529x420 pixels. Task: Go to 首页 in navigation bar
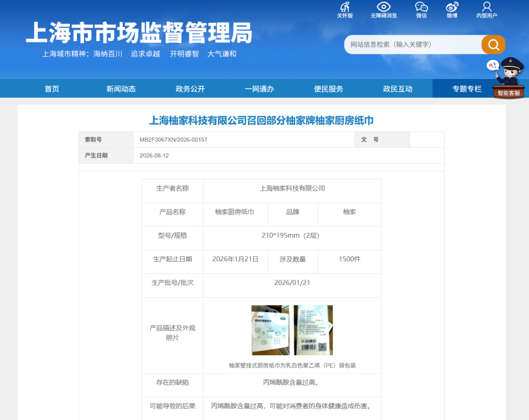click(x=52, y=89)
